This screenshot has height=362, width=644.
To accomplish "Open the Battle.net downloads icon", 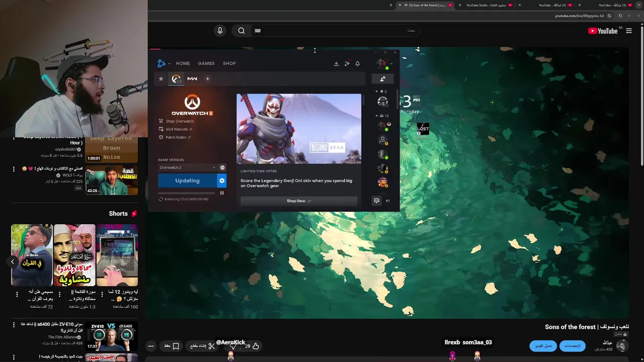I will pyautogui.click(x=336, y=63).
